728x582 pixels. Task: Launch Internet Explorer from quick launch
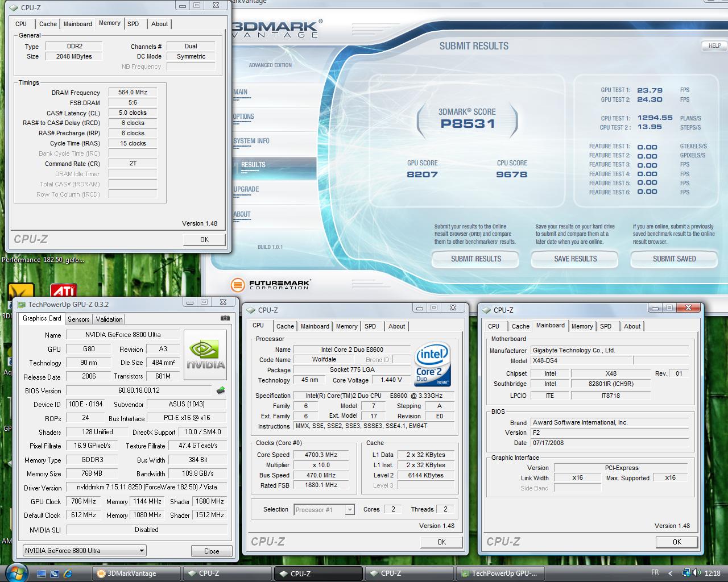[x=68, y=573]
